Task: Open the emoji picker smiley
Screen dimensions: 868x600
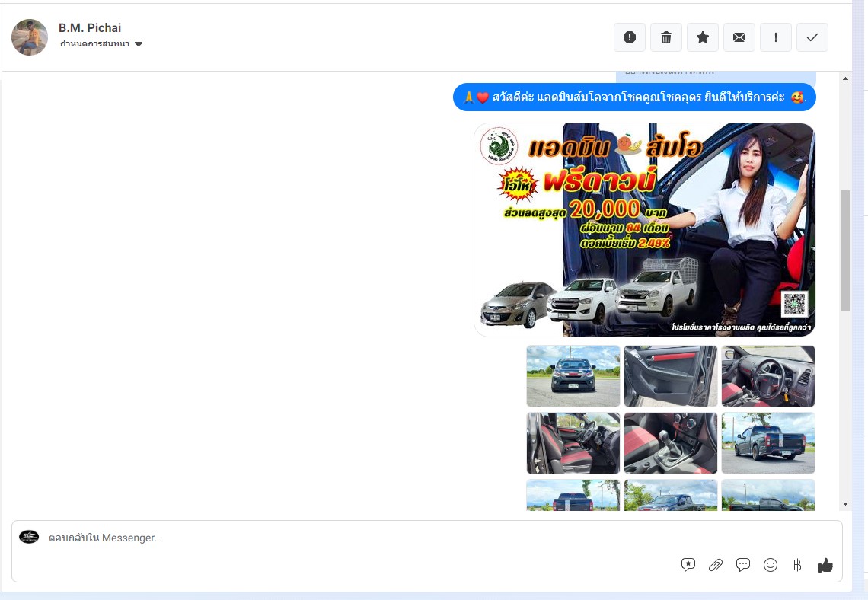Action: [771, 565]
